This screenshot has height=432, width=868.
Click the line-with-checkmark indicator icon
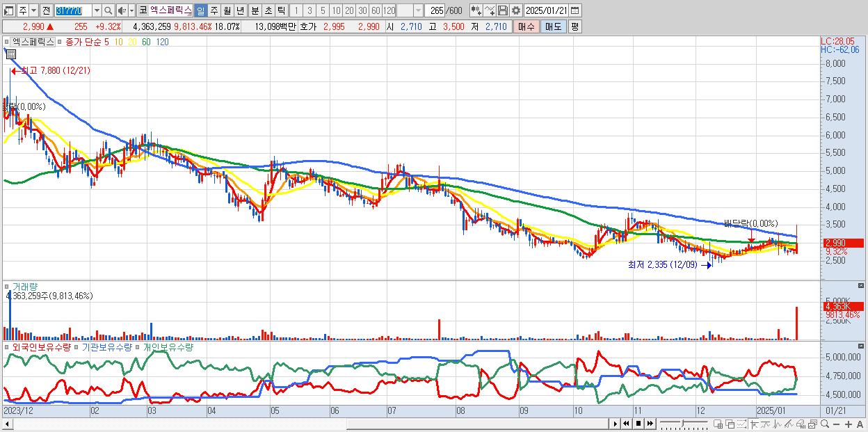(x=490, y=10)
